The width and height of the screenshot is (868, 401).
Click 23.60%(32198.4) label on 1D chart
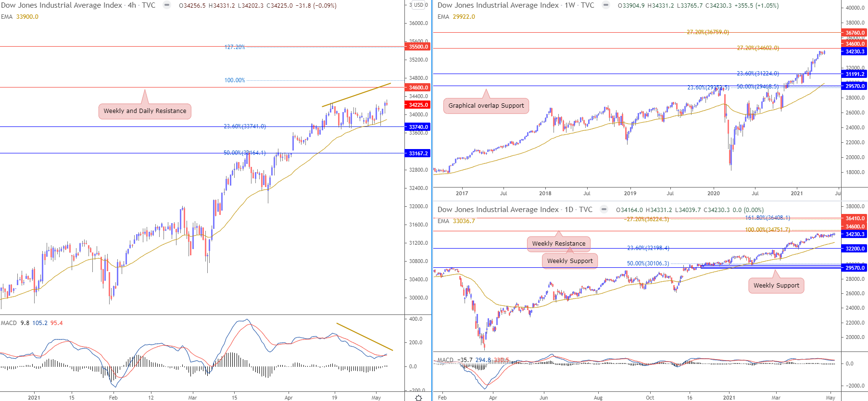(x=648, y=248)
